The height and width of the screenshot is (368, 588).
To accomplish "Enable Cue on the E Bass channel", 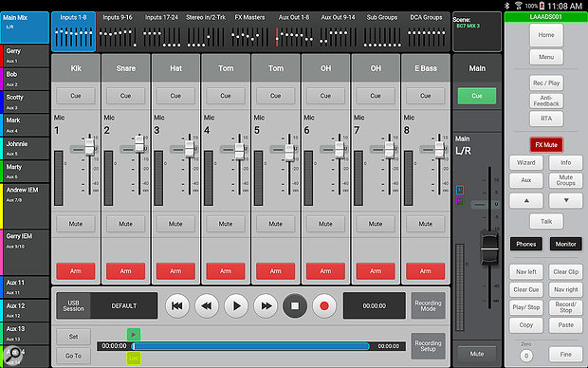I will click(426, 96).
